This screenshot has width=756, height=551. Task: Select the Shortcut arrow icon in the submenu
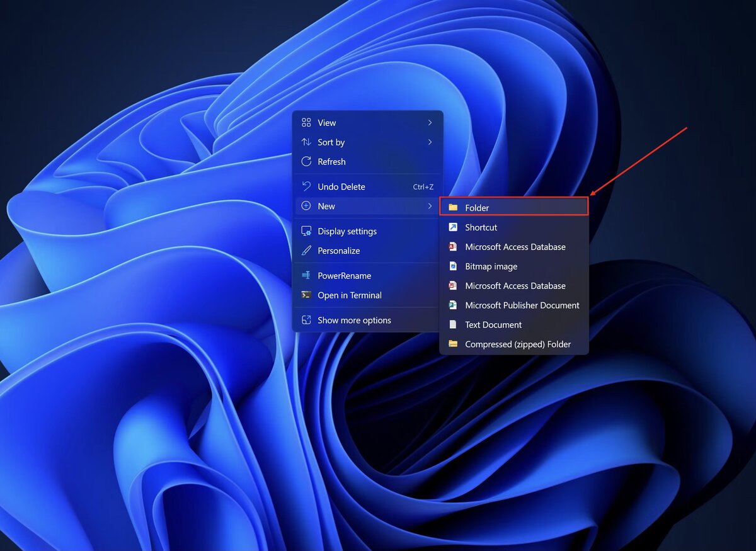[x=453, y=227]
